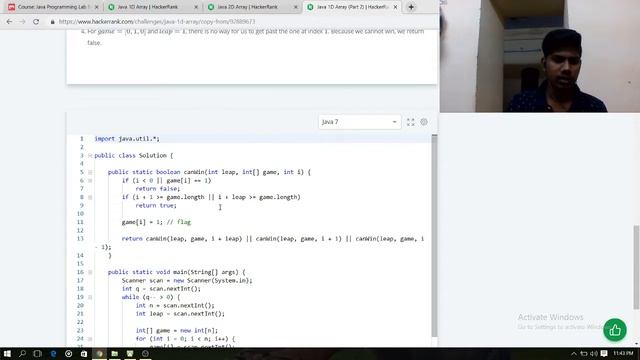The image size is (640, 360).
Task: Collapse the for loop fold on line 24
Action: (90, 339)
